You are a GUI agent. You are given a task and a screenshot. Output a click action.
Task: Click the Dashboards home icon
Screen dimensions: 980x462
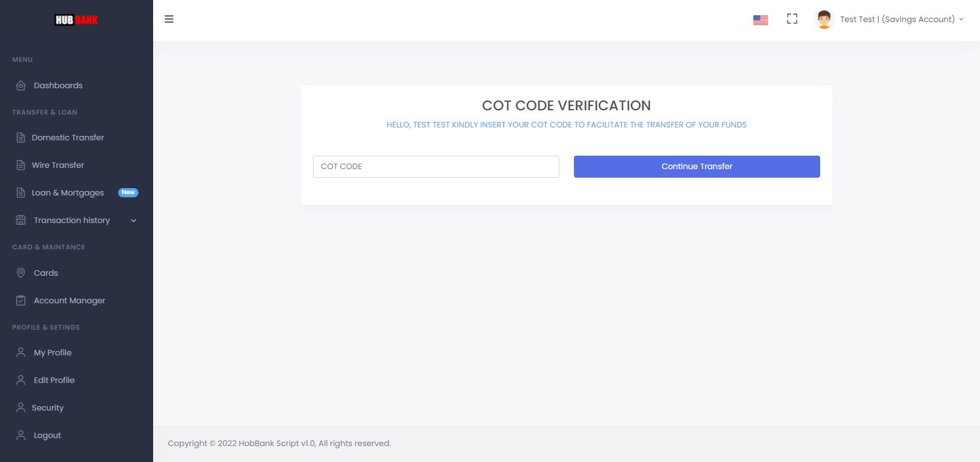pos(21,85)
